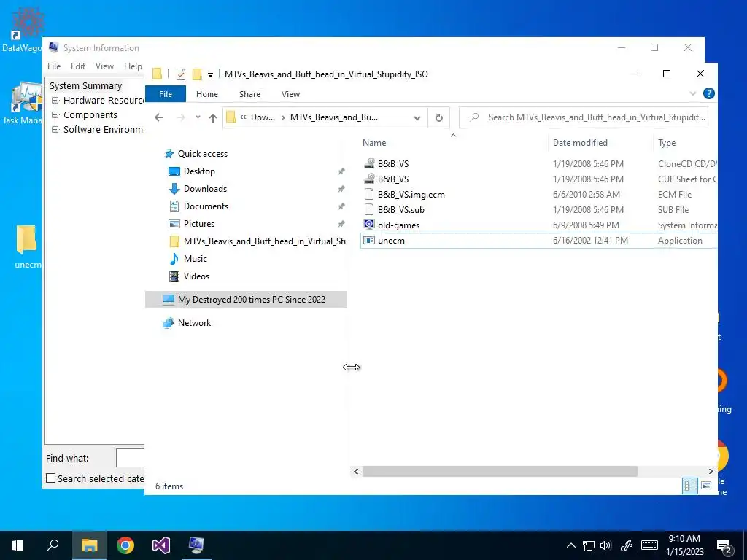The width and height of the screenshot is (747, 560).
Task: Open Videos in Quick access
Action: pyautogui.click(x=196, y=276)
